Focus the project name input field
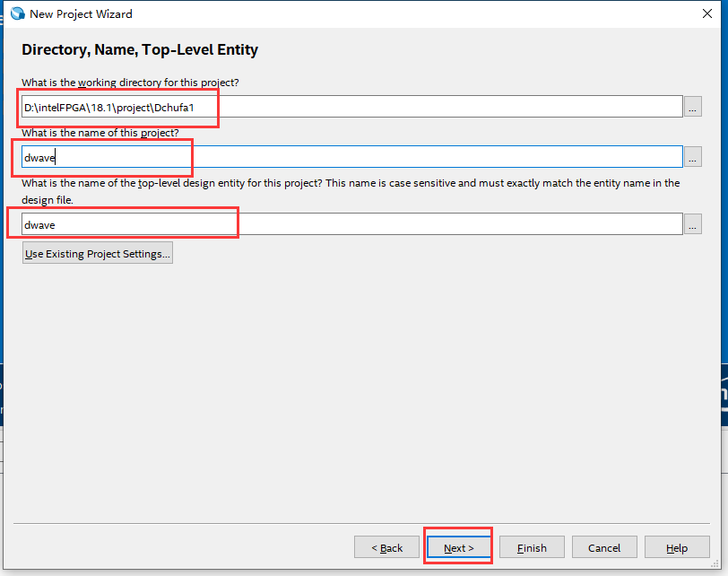The height and width of the screenshot is (576, 728). pyautogui.click(x=352, y=157)
